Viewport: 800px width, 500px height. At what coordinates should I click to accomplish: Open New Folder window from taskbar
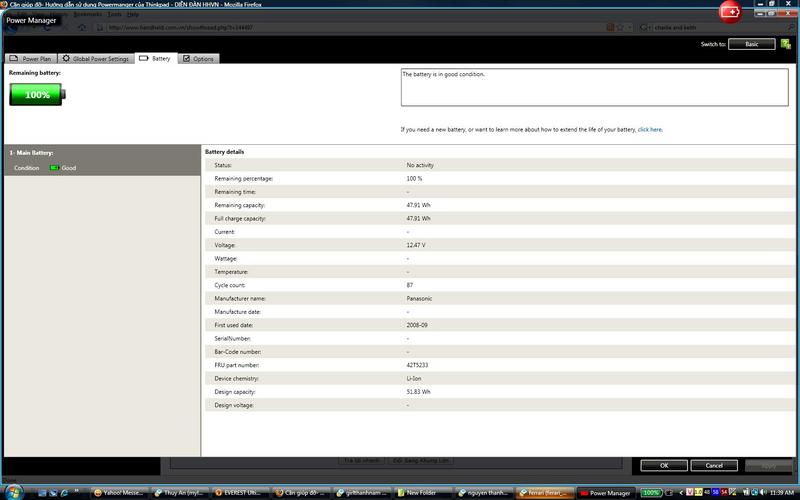(425, 493)
